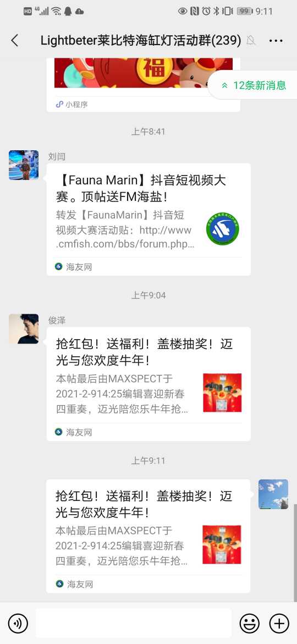Tap the group name title in header
This screenshot has height=644, width=297.
141,40
